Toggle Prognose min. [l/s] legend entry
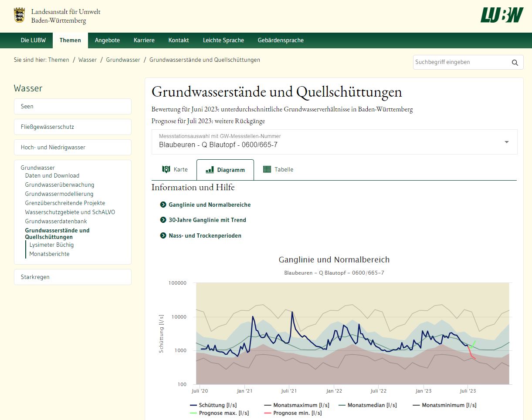 coord(297,413)
